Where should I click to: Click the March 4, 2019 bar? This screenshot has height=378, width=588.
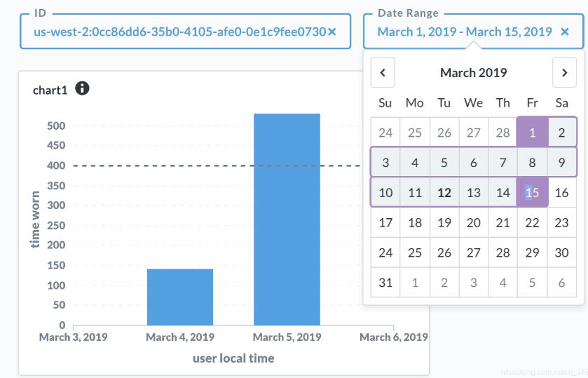[x=180, y=297]
